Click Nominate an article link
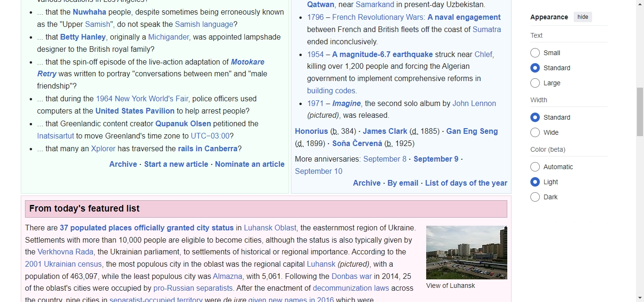644x302 pixels. pos(250,164)
